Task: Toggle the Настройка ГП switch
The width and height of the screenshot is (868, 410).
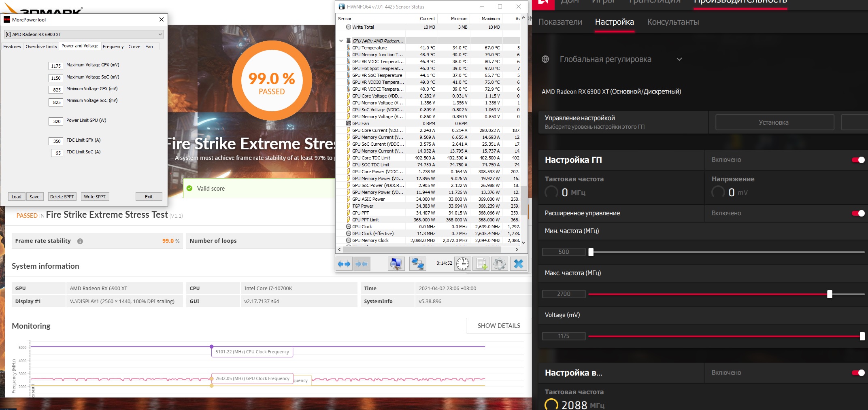Action: 858,160
